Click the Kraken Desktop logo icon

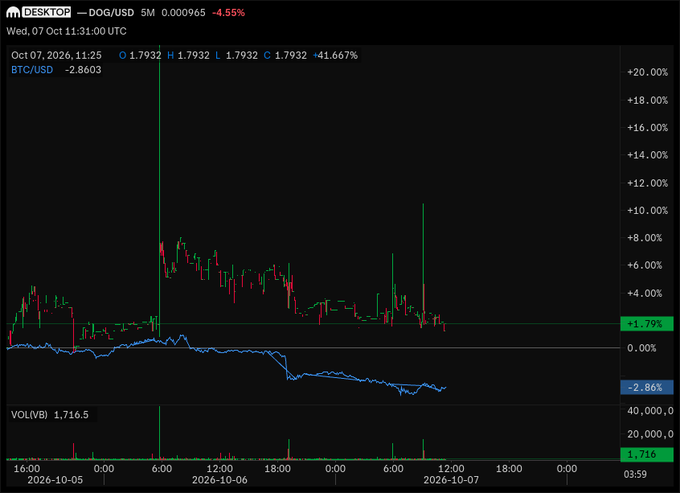coord(13,13)
